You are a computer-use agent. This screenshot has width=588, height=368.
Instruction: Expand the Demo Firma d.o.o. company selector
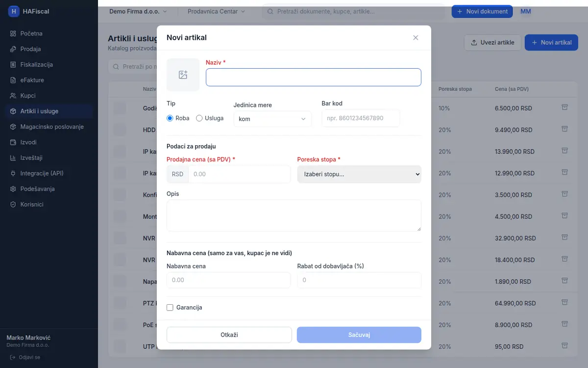138,11
